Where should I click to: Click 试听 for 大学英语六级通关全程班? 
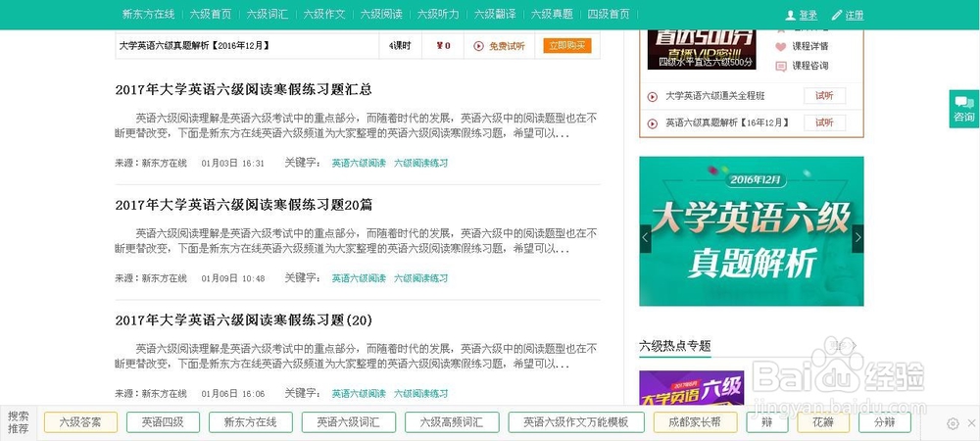[824, 96]
